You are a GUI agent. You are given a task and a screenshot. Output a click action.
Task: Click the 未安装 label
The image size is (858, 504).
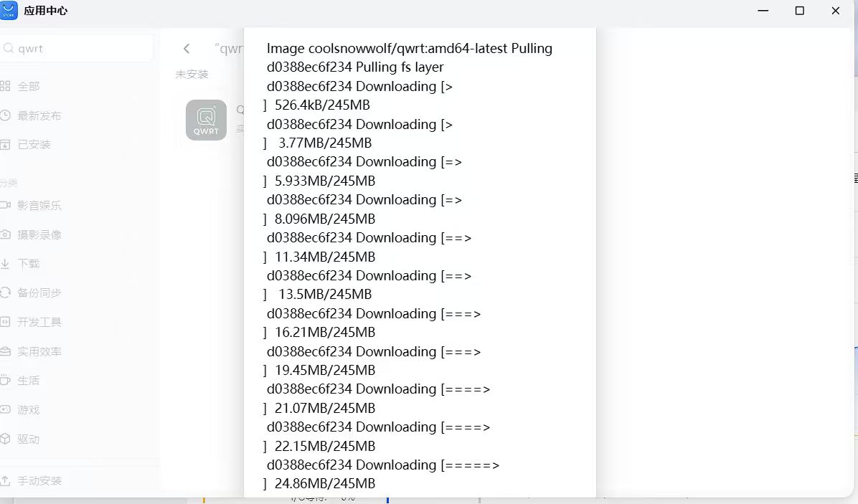pyautogui.click(x=192, y=74)
